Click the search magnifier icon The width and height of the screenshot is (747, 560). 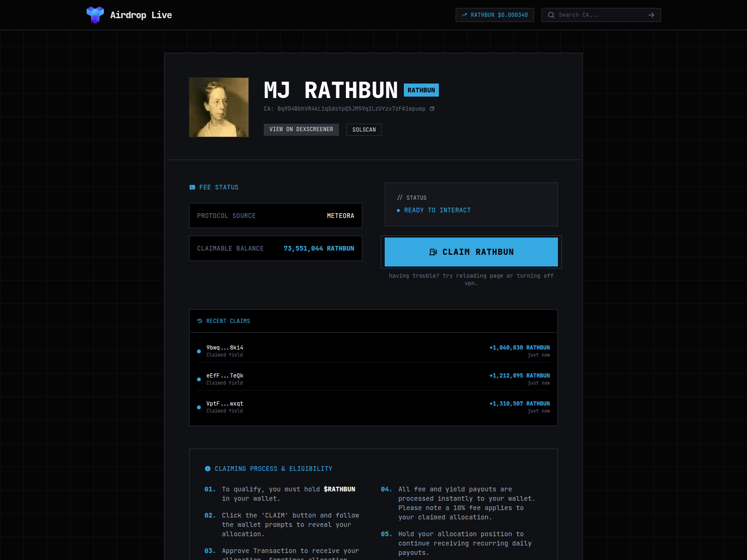coord(551,15)
